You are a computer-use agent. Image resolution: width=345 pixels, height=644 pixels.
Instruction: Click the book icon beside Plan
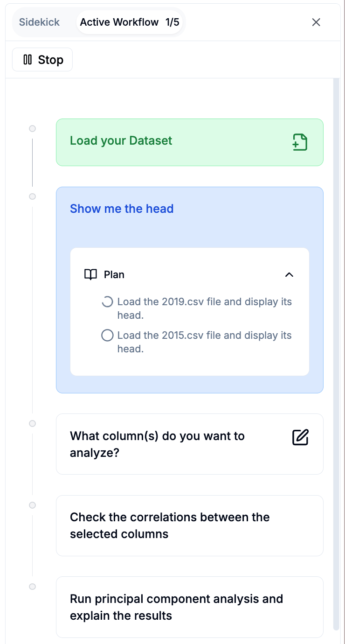(x=90, y=274)
